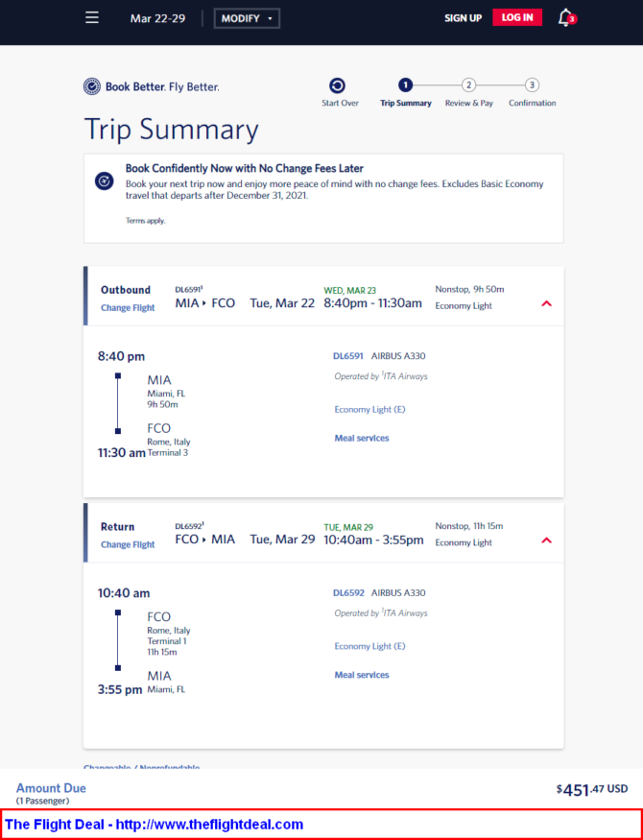This screenshot has width=643, height=840.
Task: Open the DL6591 flight number link
Action: click(348, 356)
